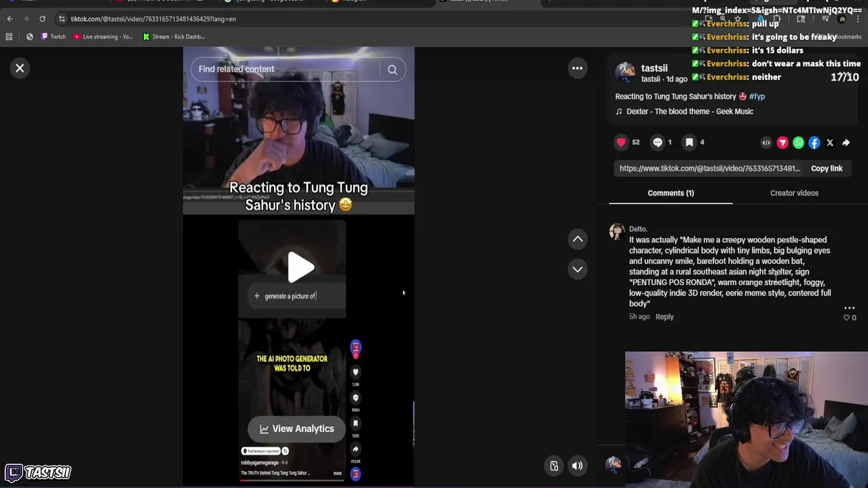Viewport: 868px width, 488px height.
Task: Open Delto's profile avatar
Action: pyautogui.click(x=616, y=232)
